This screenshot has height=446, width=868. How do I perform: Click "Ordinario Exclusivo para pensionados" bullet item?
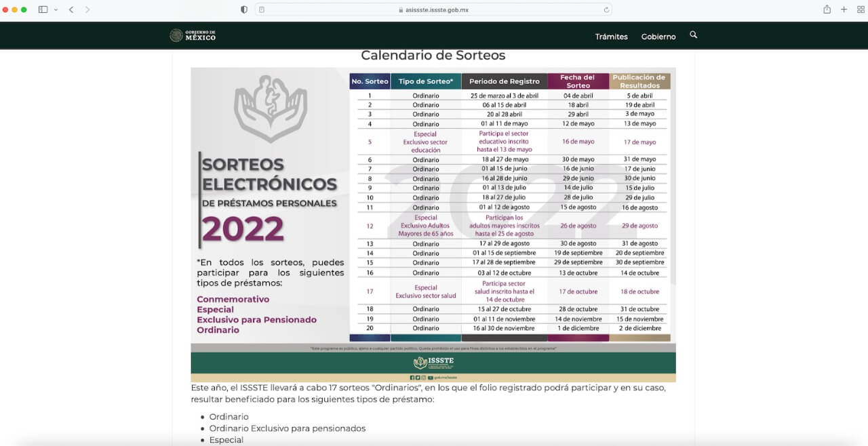[288, 428]
